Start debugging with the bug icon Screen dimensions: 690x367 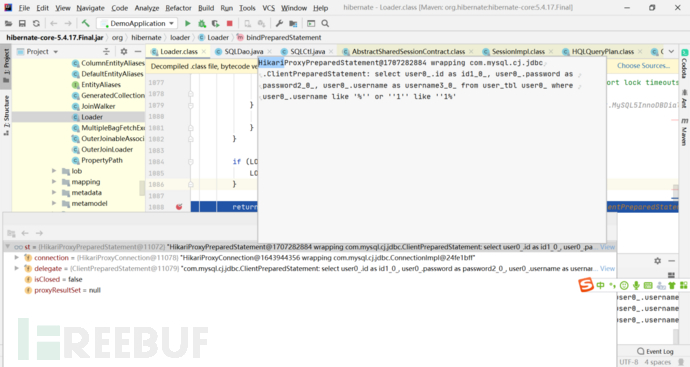point(202,23)
